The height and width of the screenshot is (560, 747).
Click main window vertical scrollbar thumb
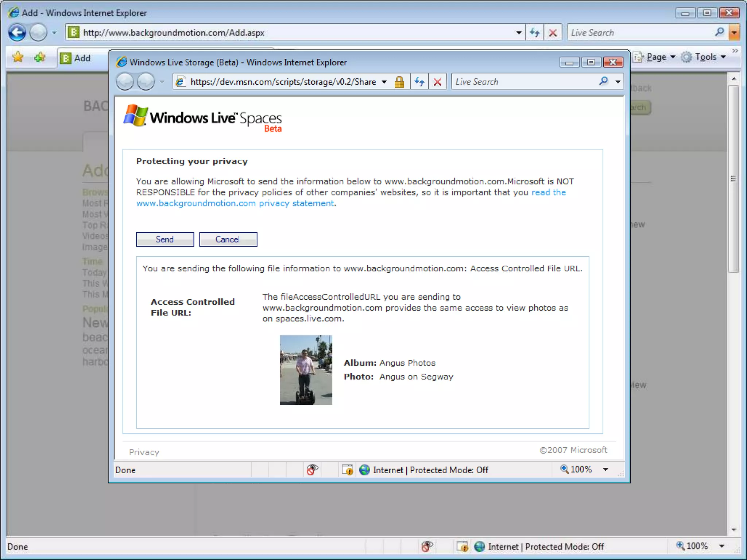pos(734,179)
